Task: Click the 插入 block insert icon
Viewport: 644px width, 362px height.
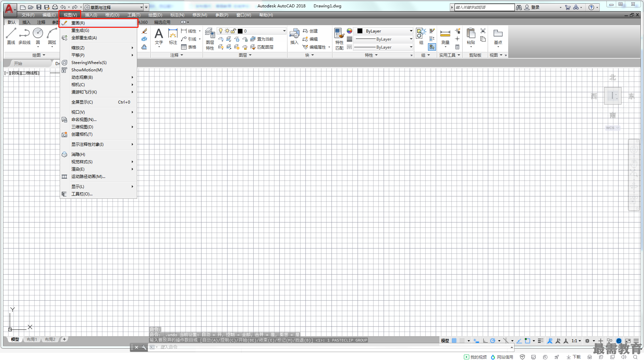Action: (x=294, y=36)
